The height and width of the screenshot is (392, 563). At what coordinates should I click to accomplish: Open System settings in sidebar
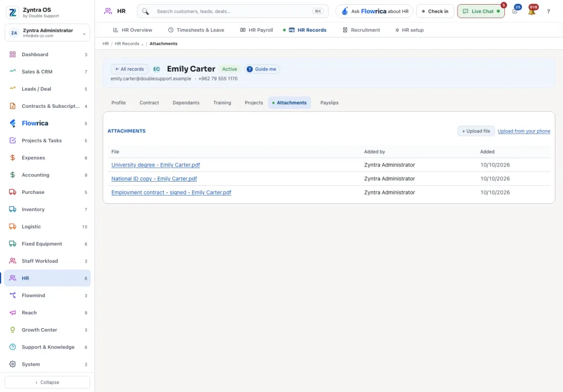pos(48,364)
